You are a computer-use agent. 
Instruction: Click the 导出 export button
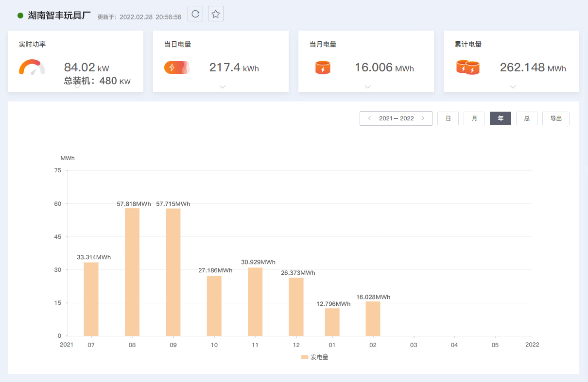555,118
